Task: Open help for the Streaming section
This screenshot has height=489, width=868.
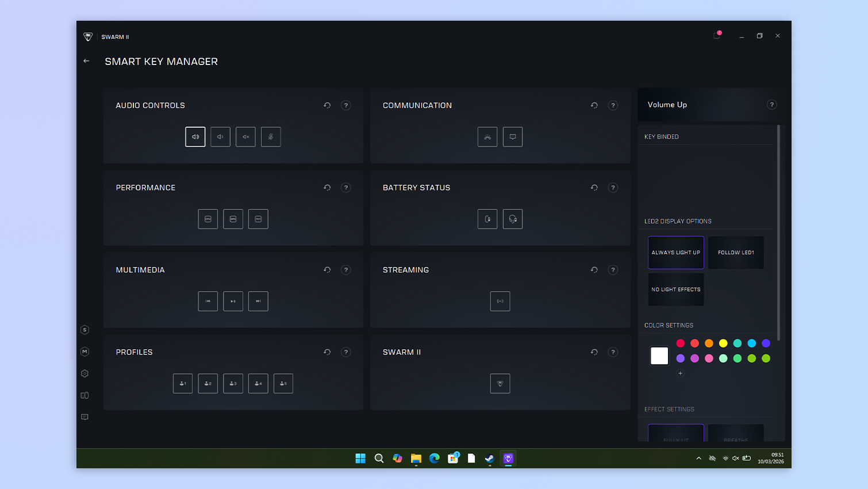Action: [613, 269]
